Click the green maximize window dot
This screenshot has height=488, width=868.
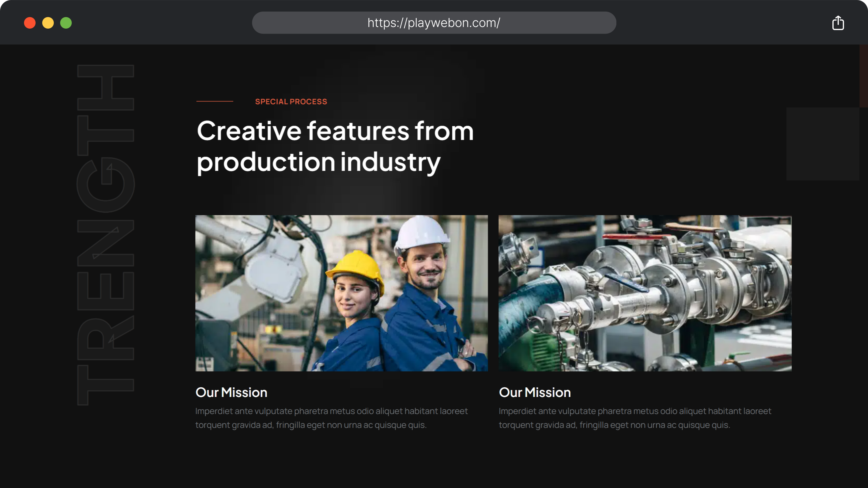click(x=66, y=23)
